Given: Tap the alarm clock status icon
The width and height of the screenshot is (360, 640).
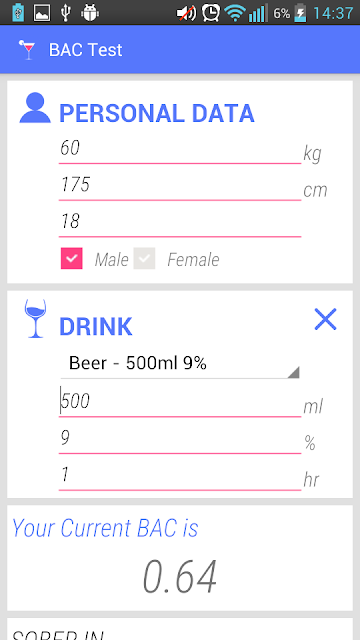Looking at the screenshot, I should pos(211,13).
